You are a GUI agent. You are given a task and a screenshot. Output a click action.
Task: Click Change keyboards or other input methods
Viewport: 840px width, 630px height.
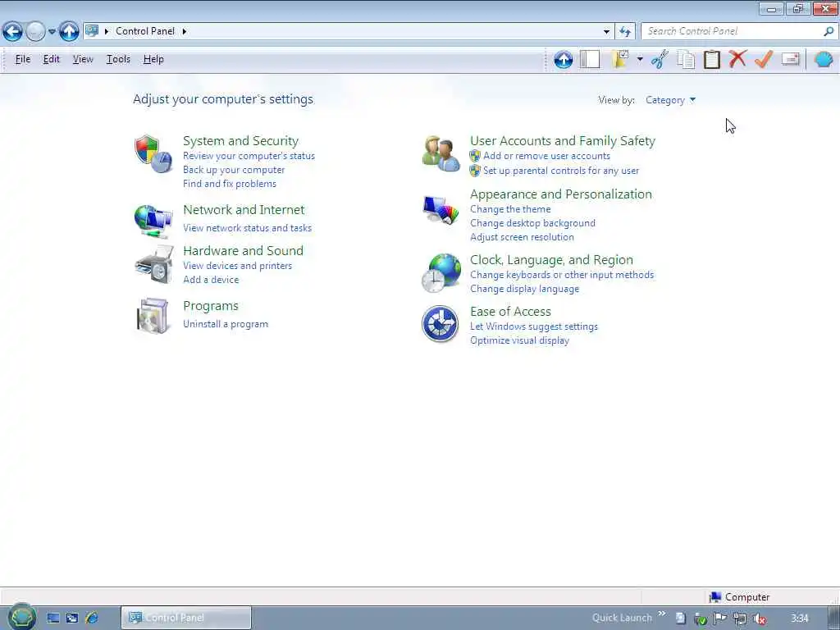[561, 275]
